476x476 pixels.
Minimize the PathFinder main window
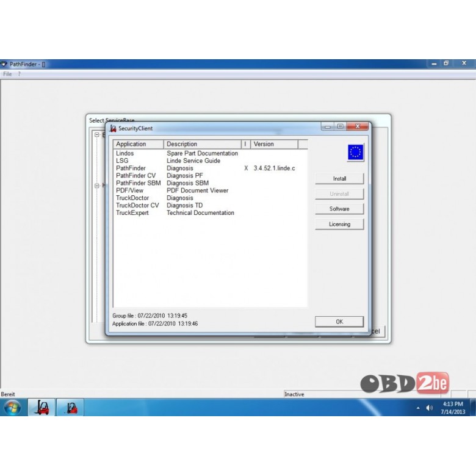coord(434,63)
